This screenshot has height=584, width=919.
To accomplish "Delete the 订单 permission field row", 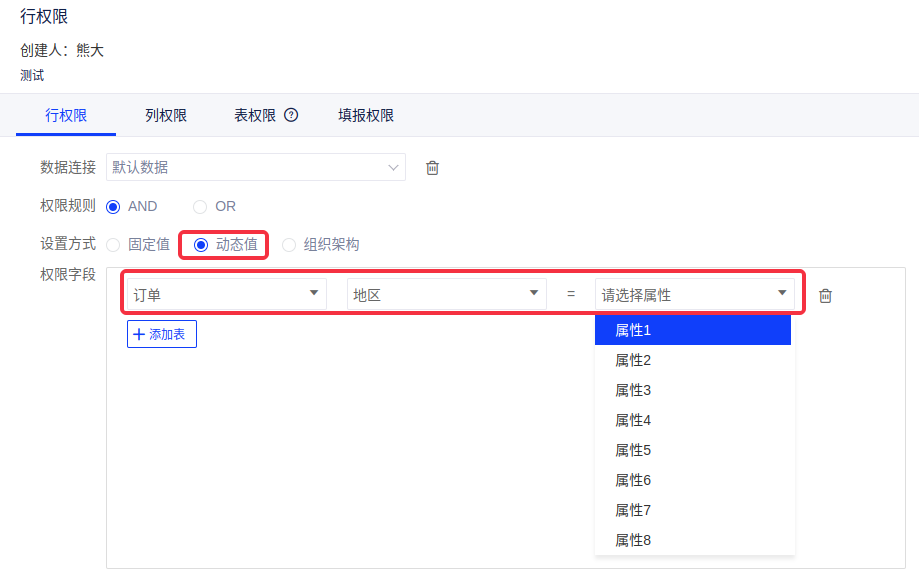I will [825, 296].
